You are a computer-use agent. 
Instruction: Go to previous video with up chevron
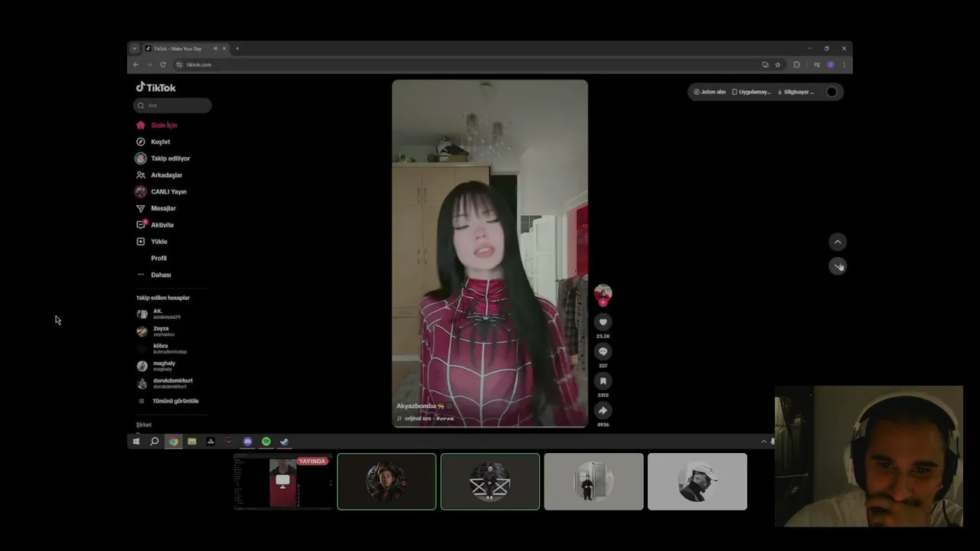click(x=838, y=242)
